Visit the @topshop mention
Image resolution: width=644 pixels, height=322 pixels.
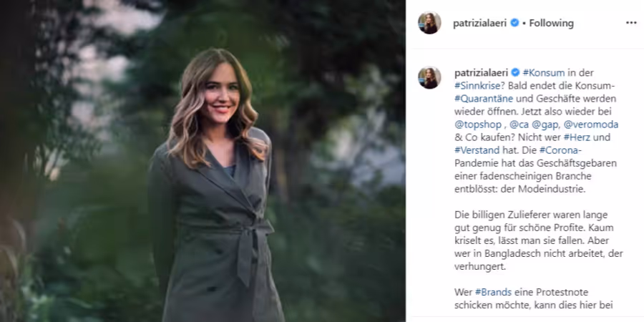pos(478,125)
